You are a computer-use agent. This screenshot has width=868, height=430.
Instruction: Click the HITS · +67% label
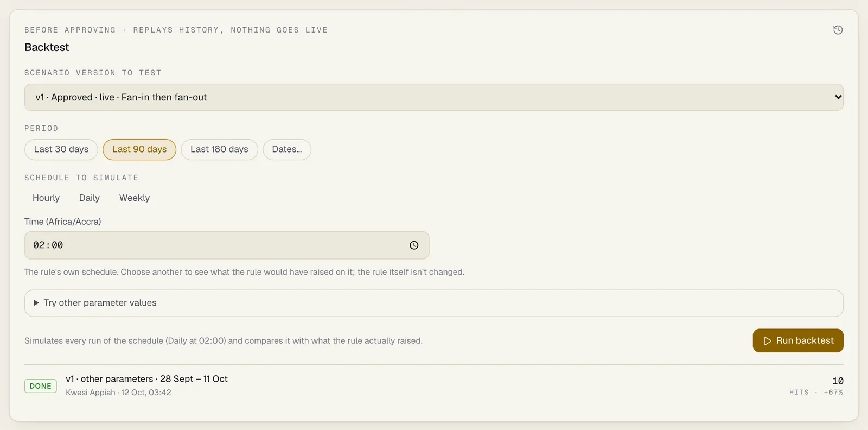coord(816,392)
